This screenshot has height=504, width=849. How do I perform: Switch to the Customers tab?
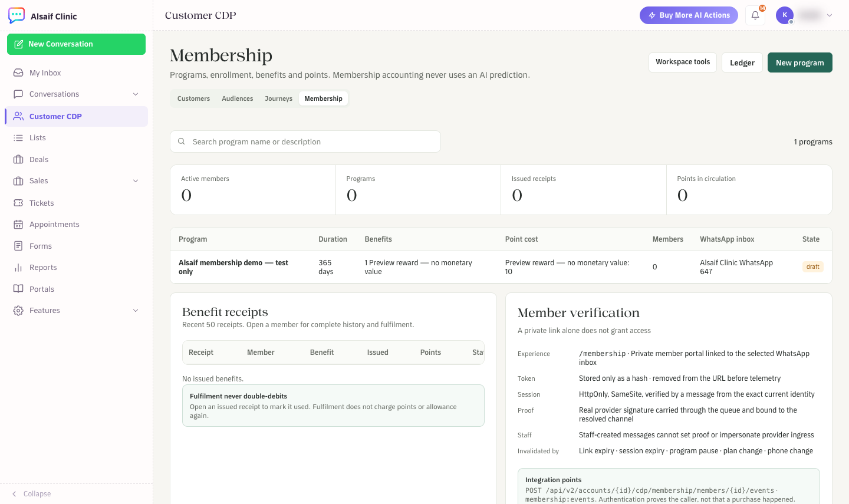pyautogui.click(x=193, y=98)
